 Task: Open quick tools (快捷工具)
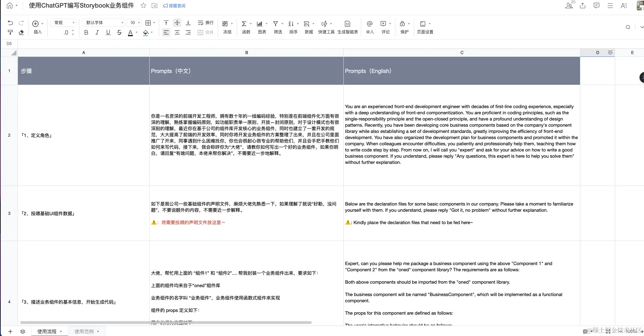point(326,27)
